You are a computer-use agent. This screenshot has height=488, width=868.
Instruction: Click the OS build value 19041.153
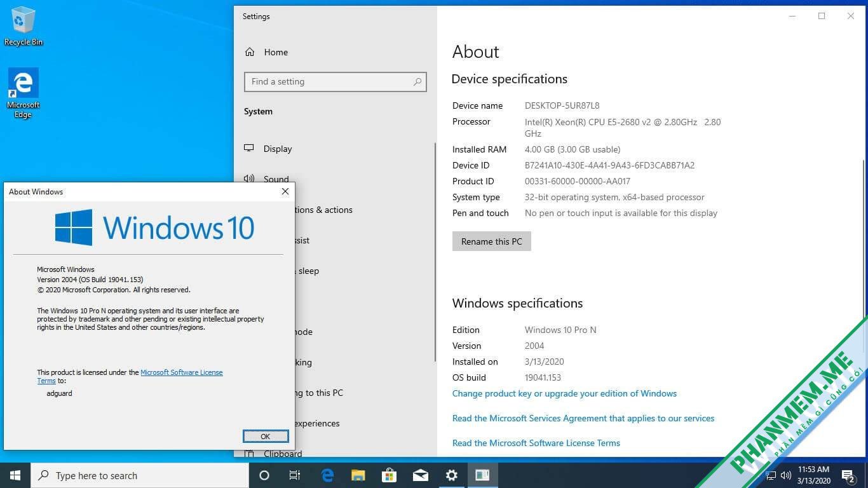point(543,377)
